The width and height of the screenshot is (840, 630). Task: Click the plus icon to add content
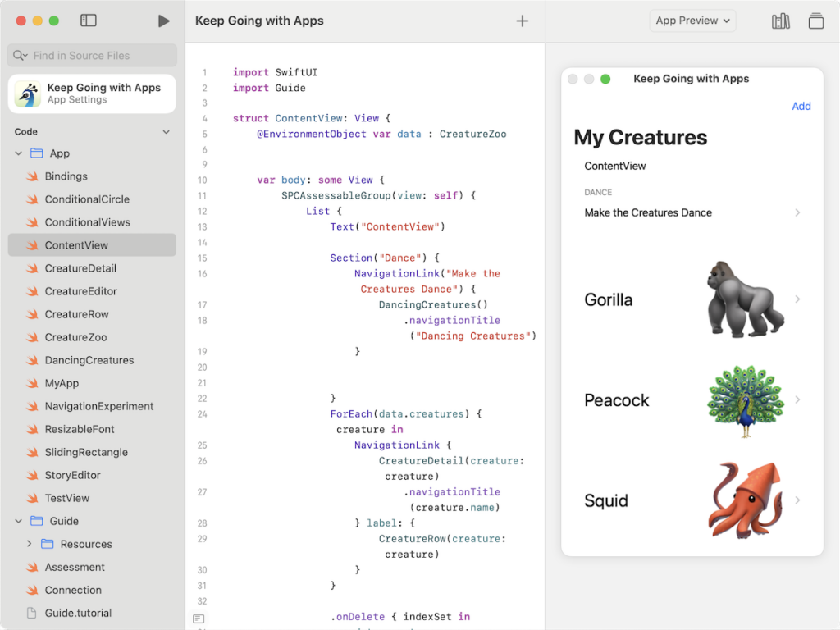[522, 21]
